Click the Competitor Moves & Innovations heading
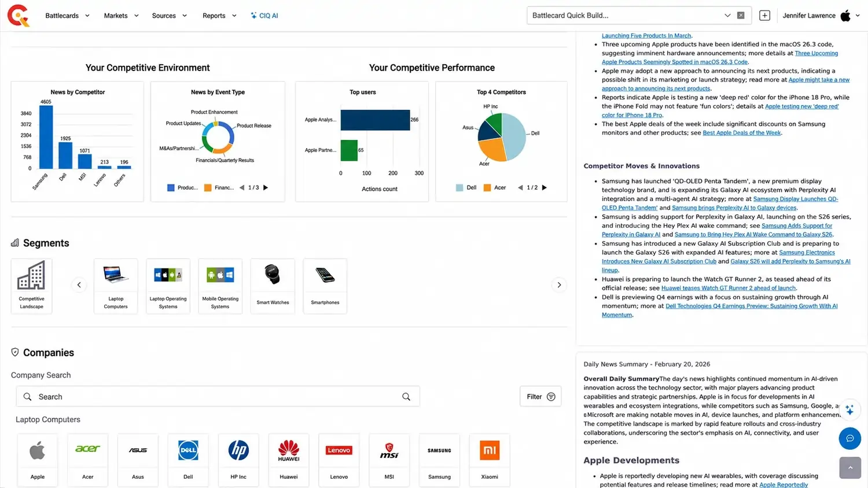Image resolution: width=868 pixels, height=488 pixels. pos(641,166)
